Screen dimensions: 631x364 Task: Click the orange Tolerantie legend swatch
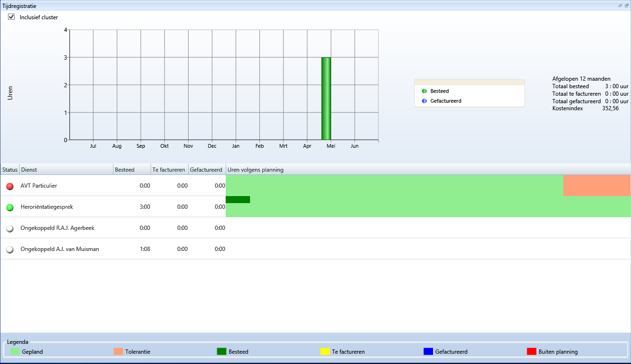tap(118, 351)
